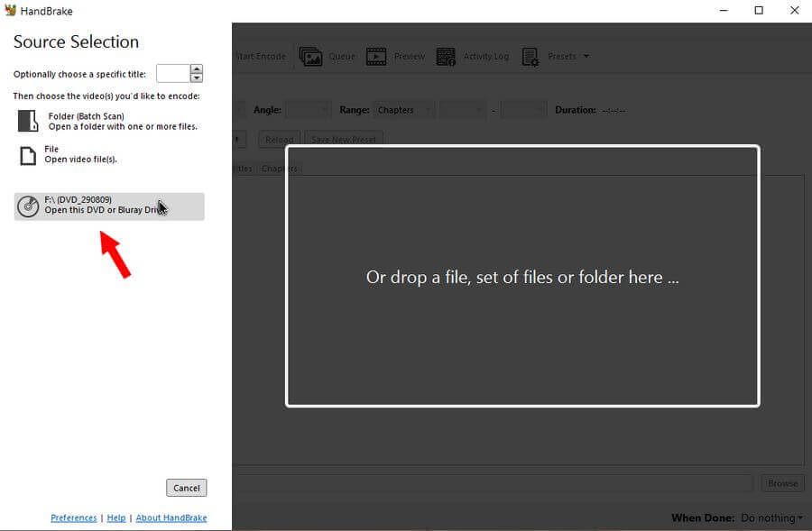812x531 pixels.
Task: Maximize the HandBrake window
Action: pyautogui.click(x=759, y=10)
